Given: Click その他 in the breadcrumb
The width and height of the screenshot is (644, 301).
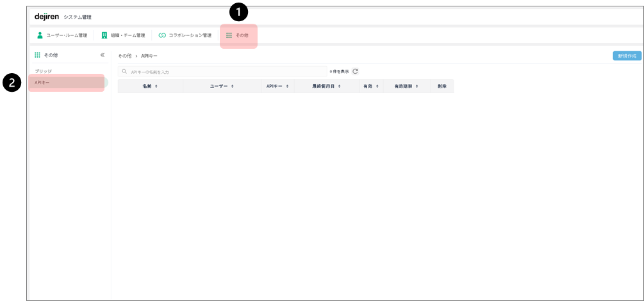Looking at the screenshot, I should pos(124,56).
